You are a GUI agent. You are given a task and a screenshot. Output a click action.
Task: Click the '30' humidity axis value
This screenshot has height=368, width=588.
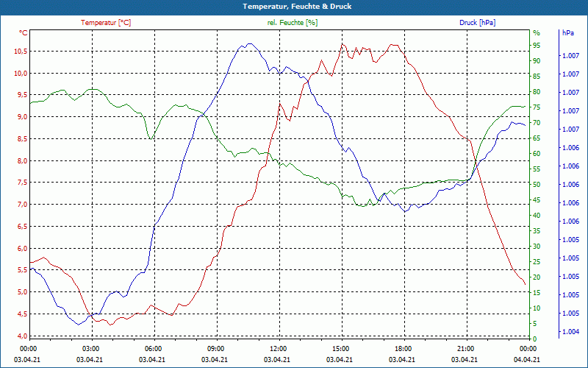(537, 247)
